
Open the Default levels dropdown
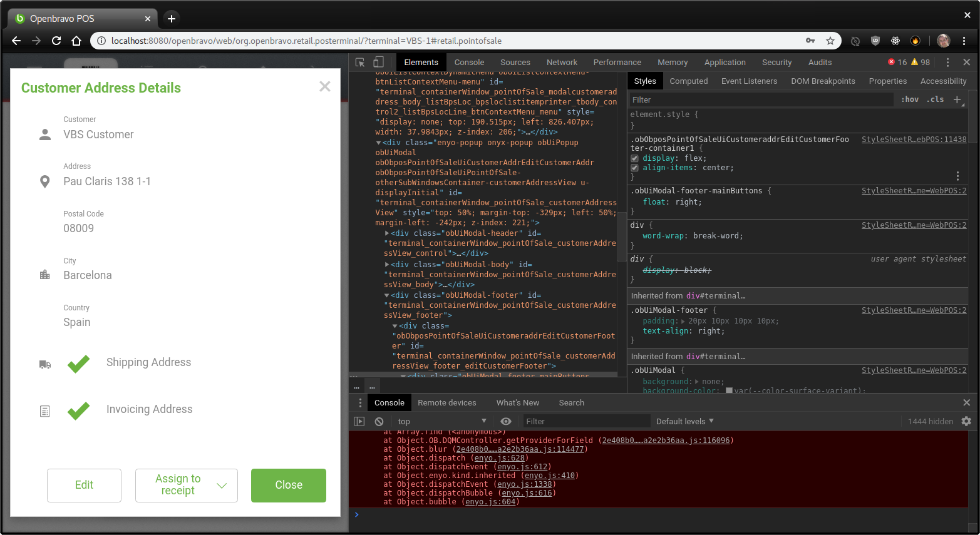[x=684, y=421]
